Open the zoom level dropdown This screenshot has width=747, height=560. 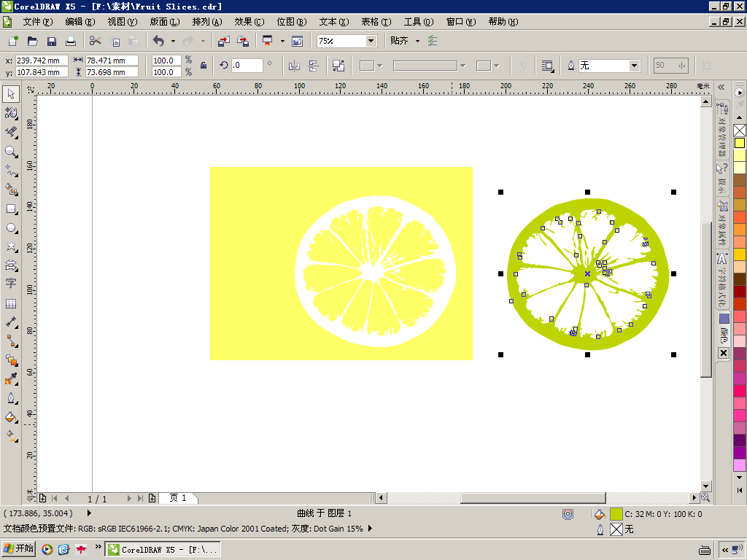371,41
